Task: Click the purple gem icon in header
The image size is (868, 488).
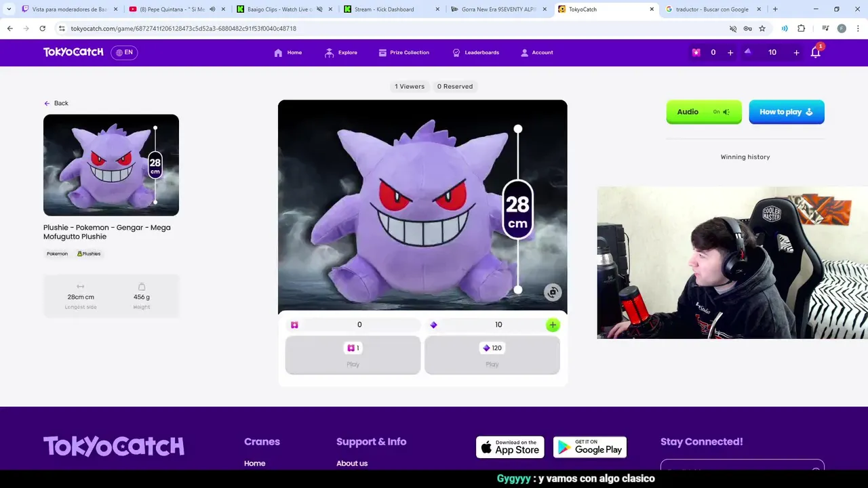Action: (748, 52)
